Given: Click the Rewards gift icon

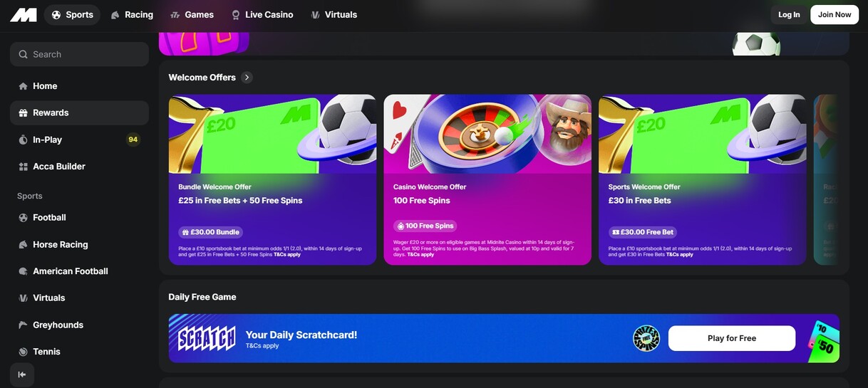Looking at the screenshot, I should pyautogui.click(x=23, y=113).
